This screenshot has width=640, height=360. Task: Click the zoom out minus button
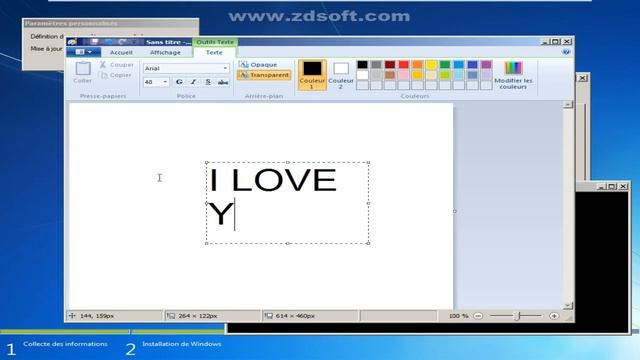click(x=478, y=316)
